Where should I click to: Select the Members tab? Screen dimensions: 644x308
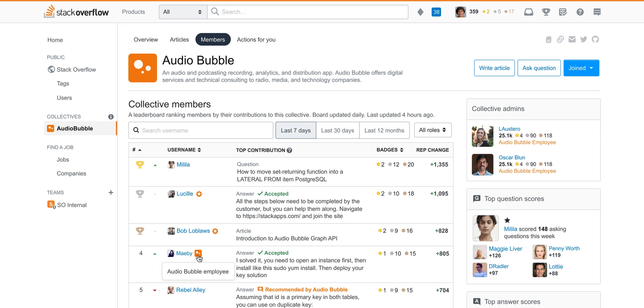[213, 39]
